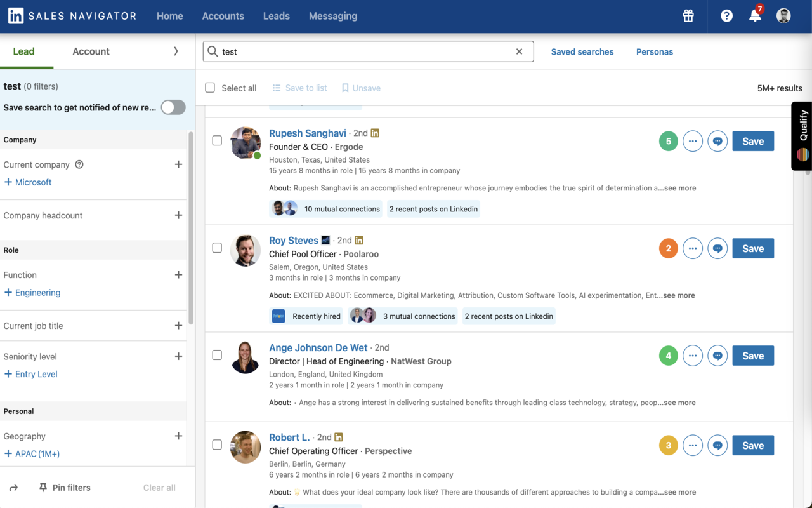Open more actions for Robert L.

[x=693, y=445]
